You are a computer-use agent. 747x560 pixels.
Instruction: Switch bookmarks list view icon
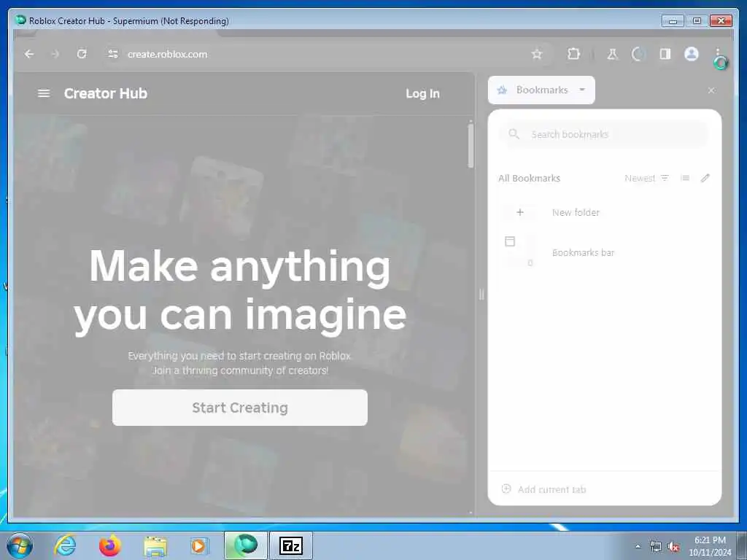click(686, 178)
